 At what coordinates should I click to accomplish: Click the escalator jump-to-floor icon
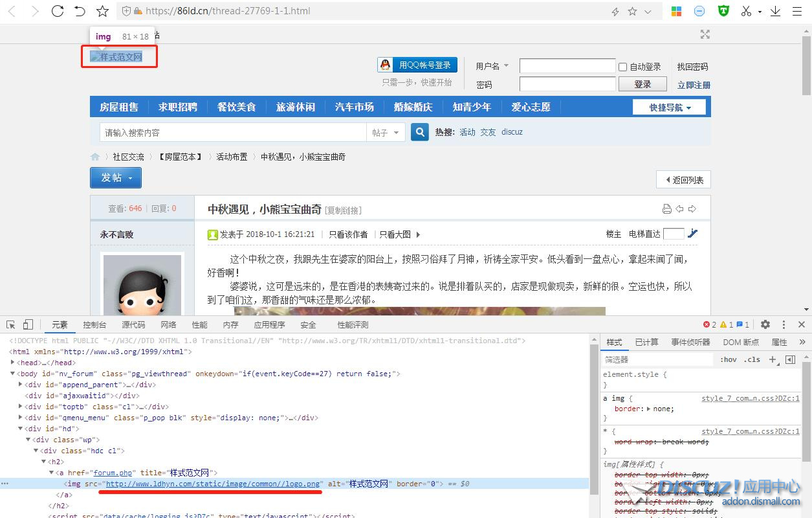(x=692, y=234)
